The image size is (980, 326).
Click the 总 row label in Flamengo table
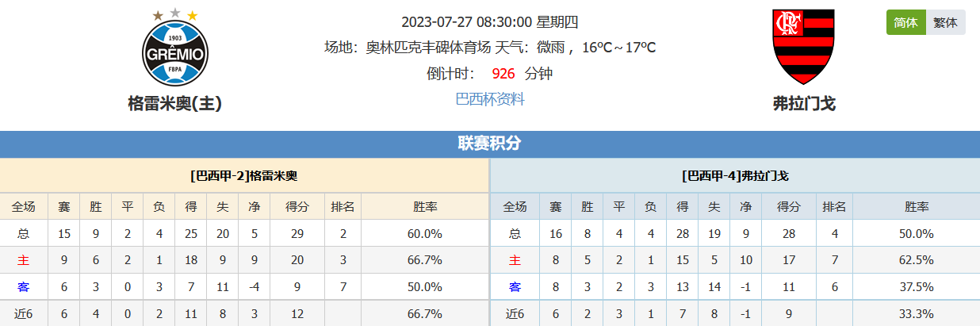[x=515, y=233]
